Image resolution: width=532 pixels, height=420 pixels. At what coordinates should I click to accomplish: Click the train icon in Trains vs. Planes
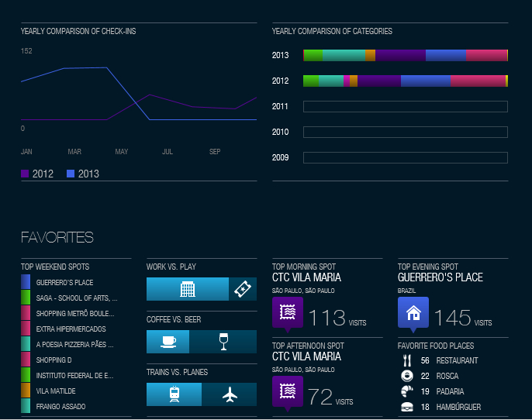coord(174,394)
